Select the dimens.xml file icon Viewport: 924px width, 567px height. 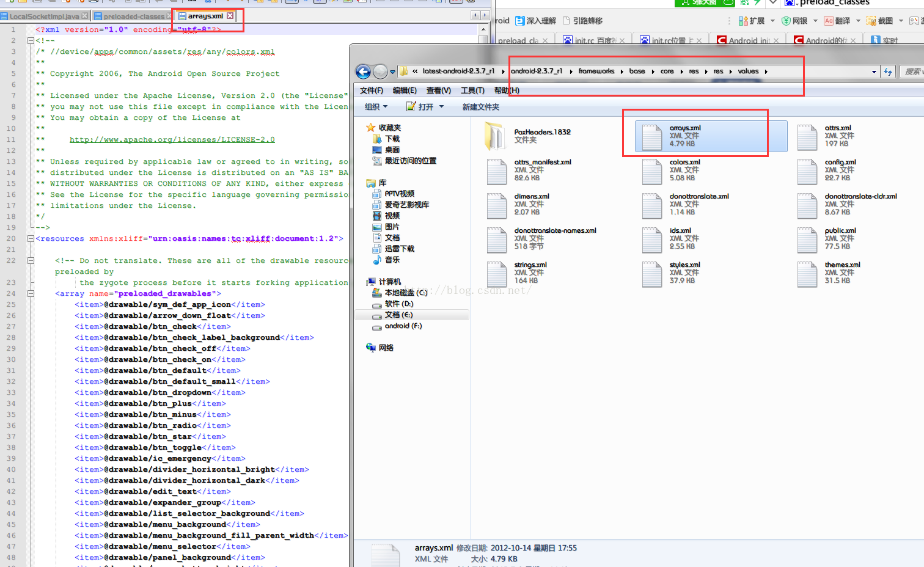tap(496, 205)
